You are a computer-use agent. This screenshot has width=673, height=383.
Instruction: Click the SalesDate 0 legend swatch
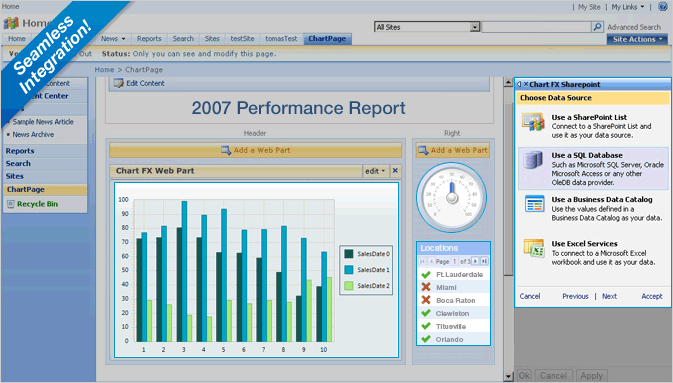[349, 254]
